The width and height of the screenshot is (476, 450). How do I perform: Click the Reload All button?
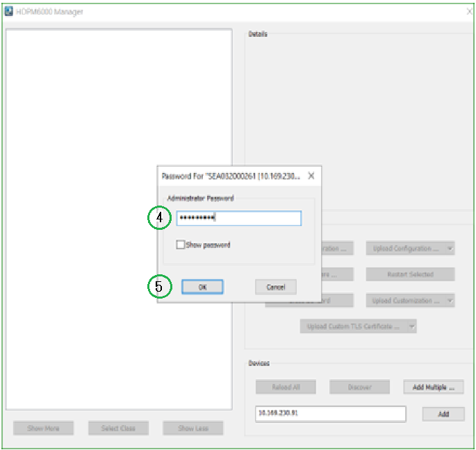pos(286,387)
